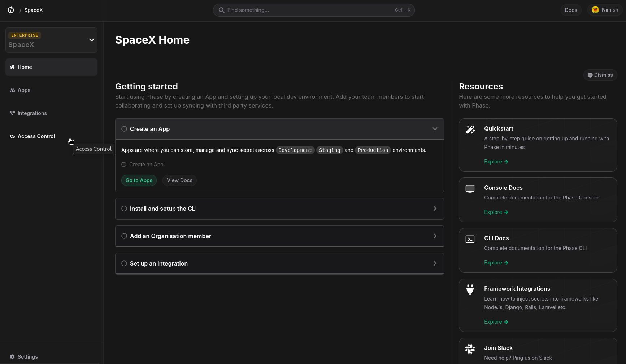Open the Home page in sidebar

click(51, 67)
